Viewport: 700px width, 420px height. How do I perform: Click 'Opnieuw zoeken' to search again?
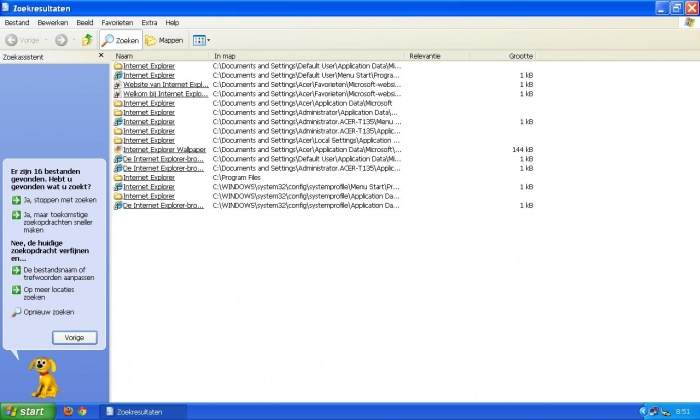point(43,312)
